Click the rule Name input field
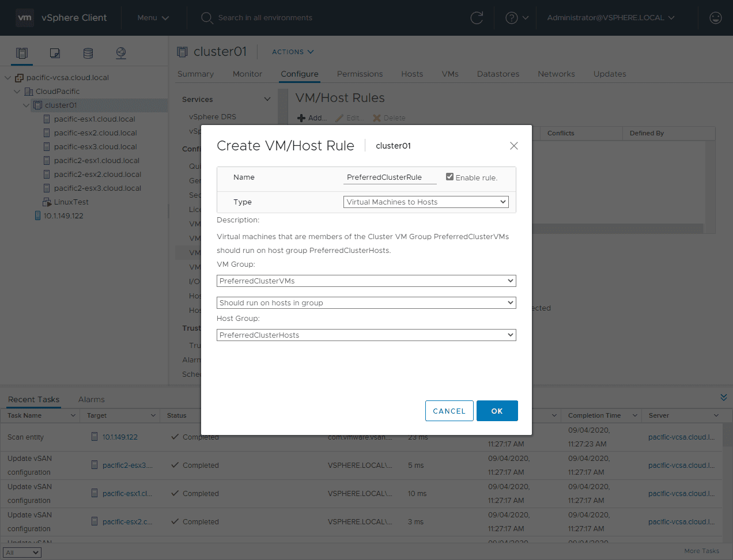Image resolution: width=733 pixels, height=560 pixels. (x=390, y=177)
